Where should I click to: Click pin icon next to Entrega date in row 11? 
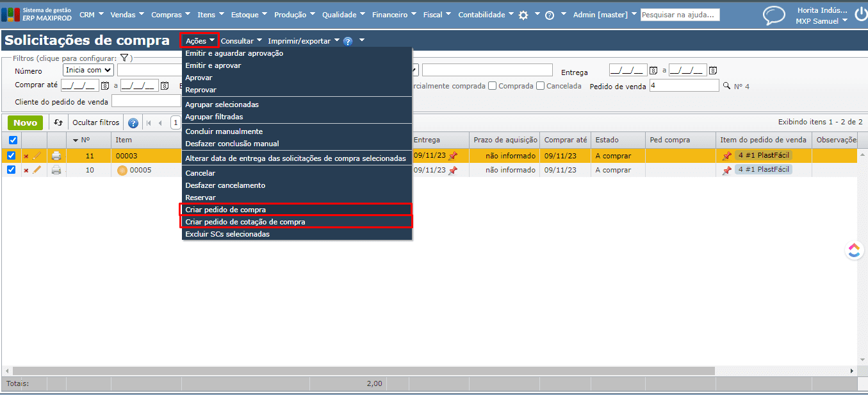[x=453, y=156]
